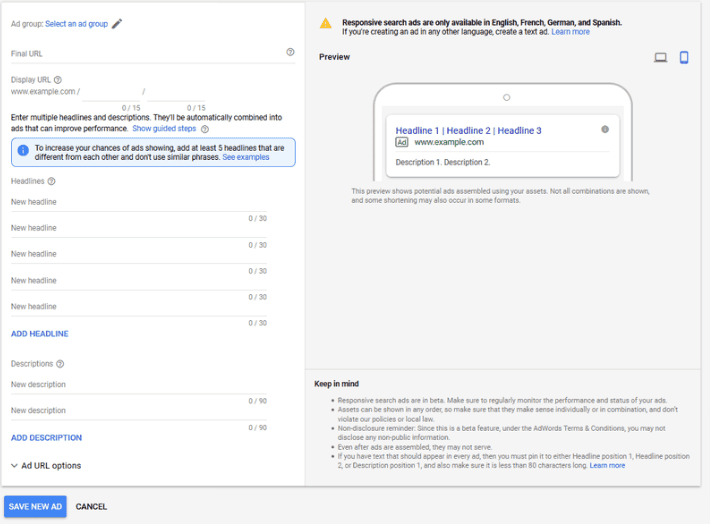Focus the fifth New headline field

coord(139,307)
